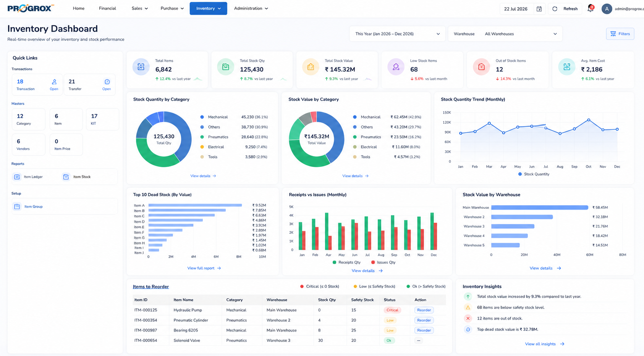Click View full report link

coord(204,268)
